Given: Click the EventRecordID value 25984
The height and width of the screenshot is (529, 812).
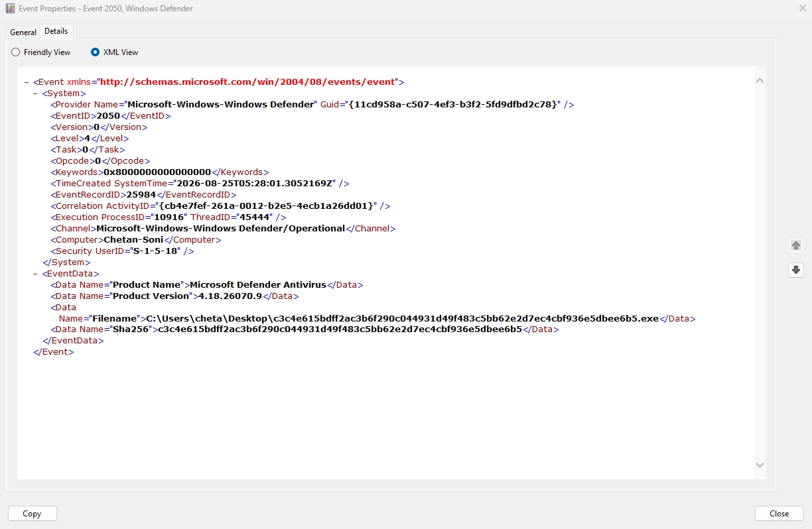Looking at the screenshot, I should (141, 195).
